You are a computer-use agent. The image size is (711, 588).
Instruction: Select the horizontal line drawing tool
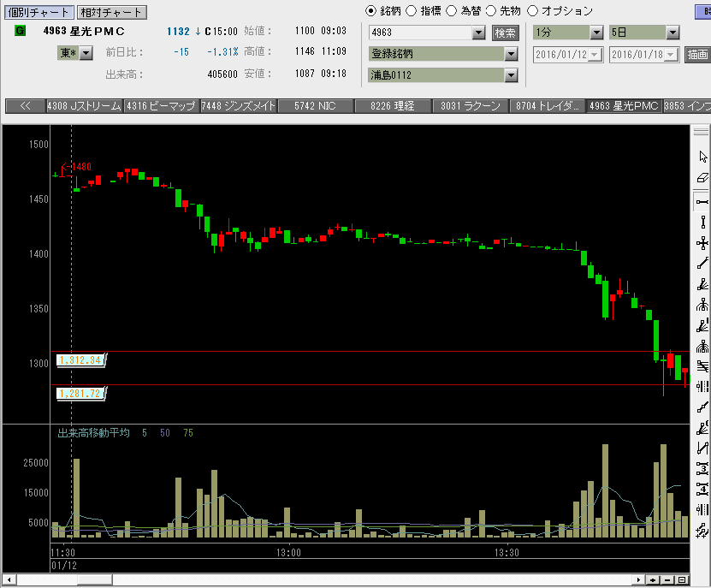pos(702,201)
